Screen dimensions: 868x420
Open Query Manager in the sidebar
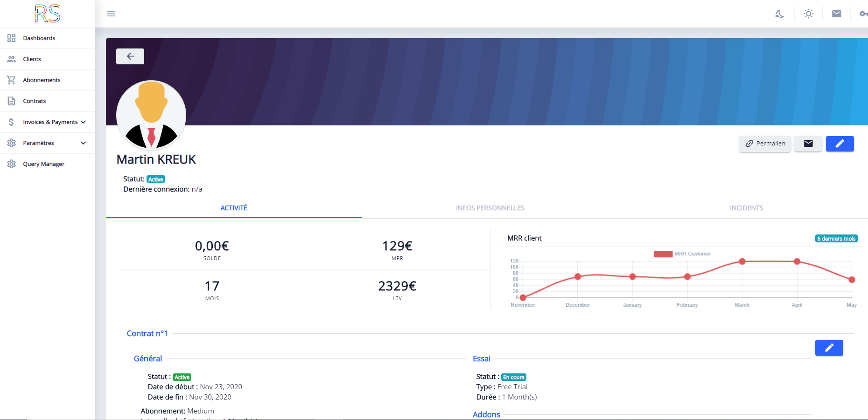(43, 164)
